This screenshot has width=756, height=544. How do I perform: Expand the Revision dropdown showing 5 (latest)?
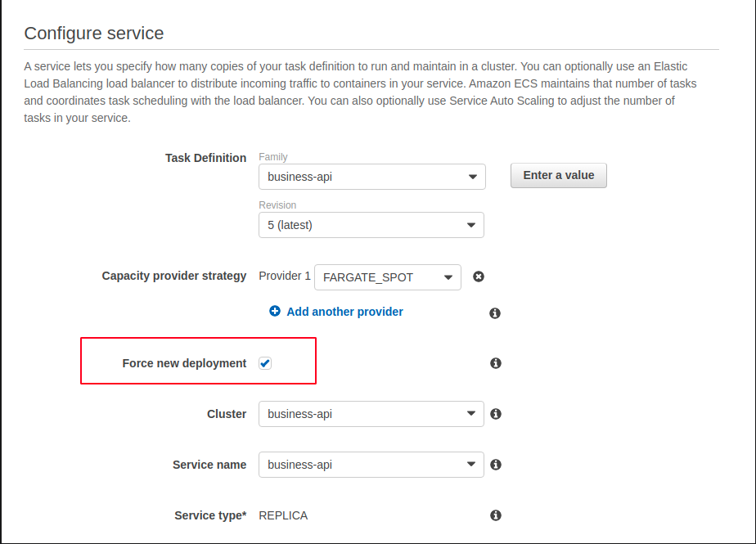pyautogui.click(x=372, y=225)
